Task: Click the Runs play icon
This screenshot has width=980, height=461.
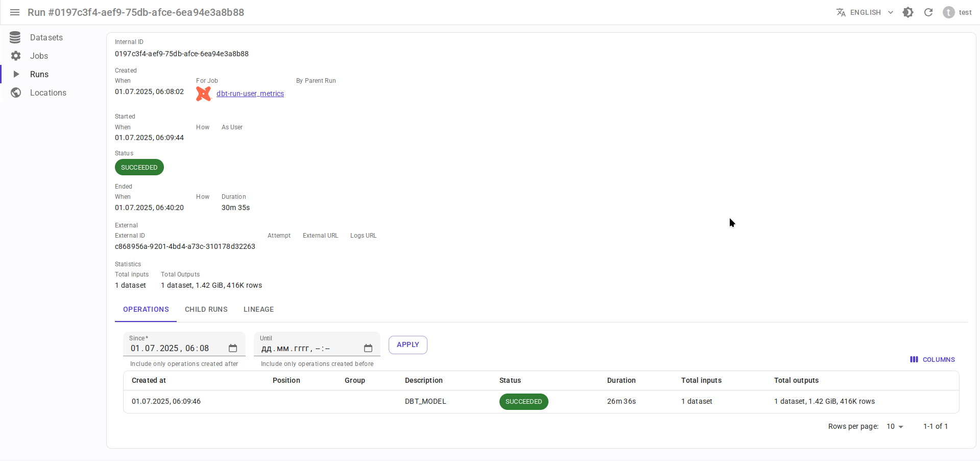Action: [x=16, y=74]
